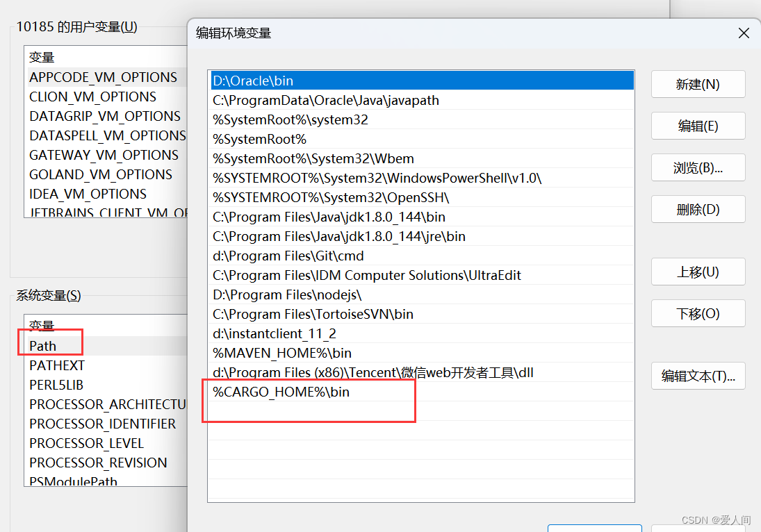Image resolution: width=761 pixels, height=532 pixels.
Task: Select the TortoiseSVN\bin path entry
Action: pos(422,314)
